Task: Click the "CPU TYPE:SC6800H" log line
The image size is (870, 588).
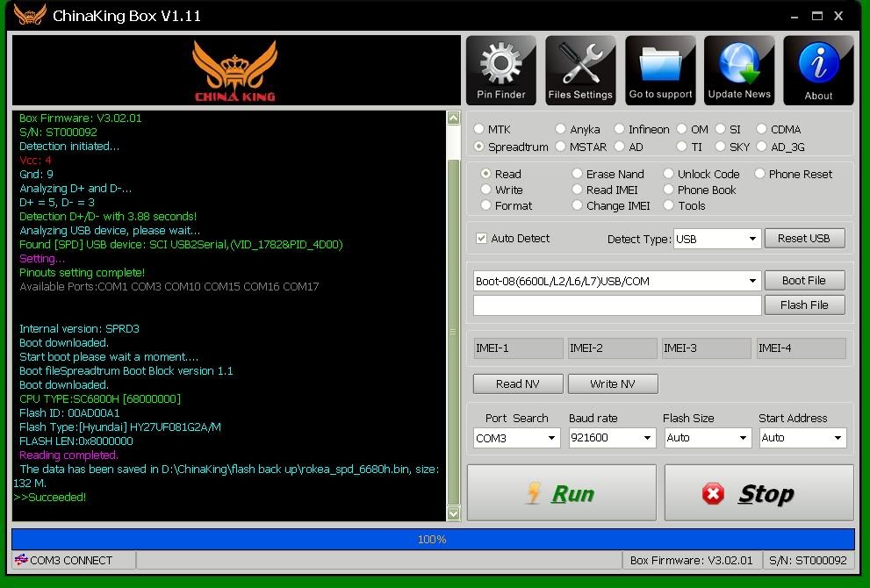Action: coord(100,398)
